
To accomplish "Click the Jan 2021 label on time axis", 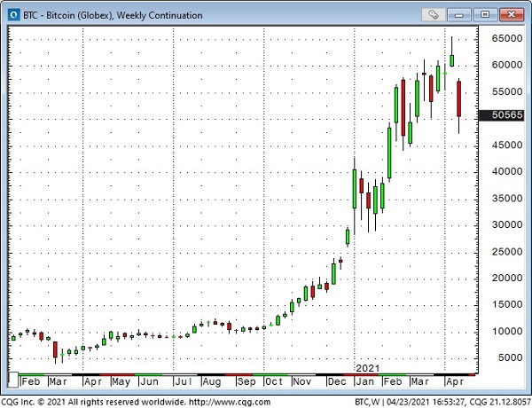I will click(x=364, y=382).
